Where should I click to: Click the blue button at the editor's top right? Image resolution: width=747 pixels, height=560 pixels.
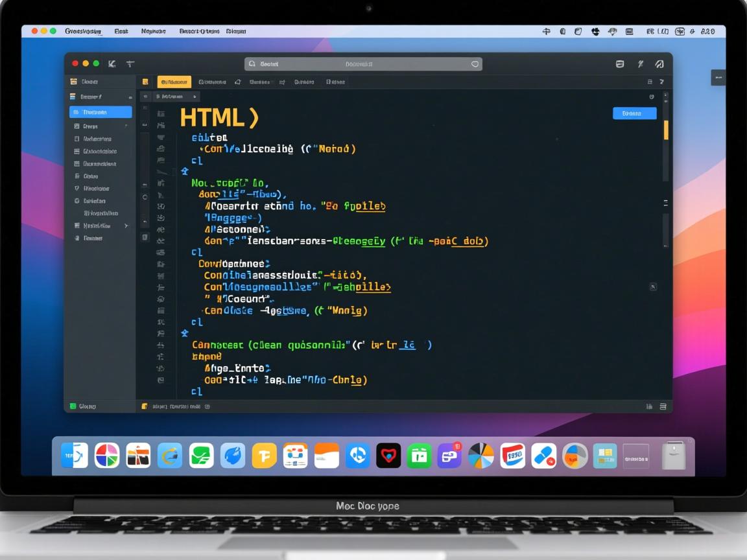coord(635,114)
